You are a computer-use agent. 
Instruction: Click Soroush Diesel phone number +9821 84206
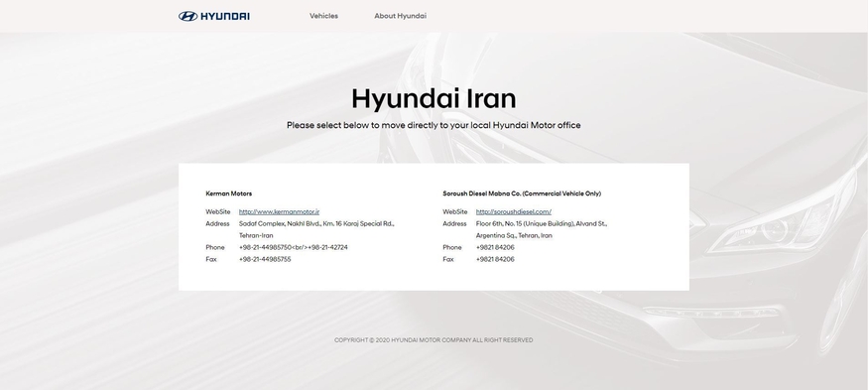tap(495, 247)
